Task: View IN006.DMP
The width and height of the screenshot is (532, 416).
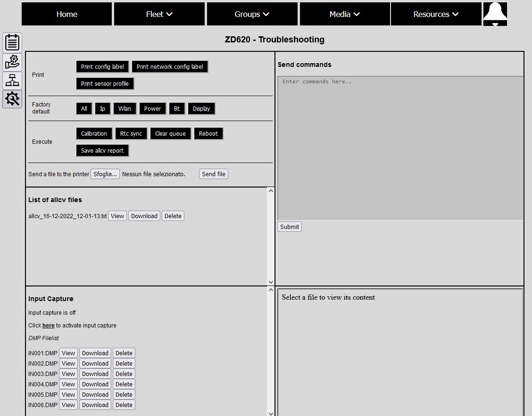Action: (68, 405)
